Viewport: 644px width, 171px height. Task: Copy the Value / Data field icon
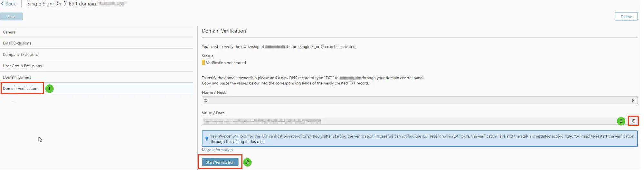pos(633,121)
